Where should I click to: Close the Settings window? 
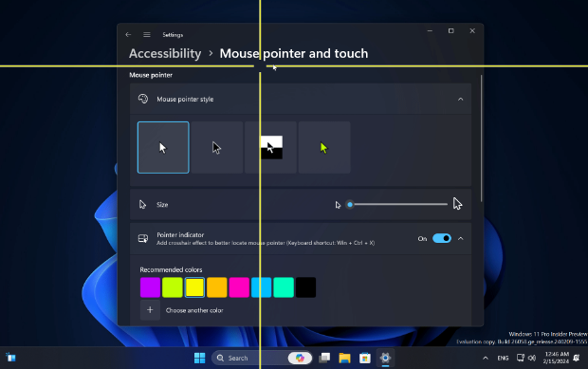tap(472, 30)
